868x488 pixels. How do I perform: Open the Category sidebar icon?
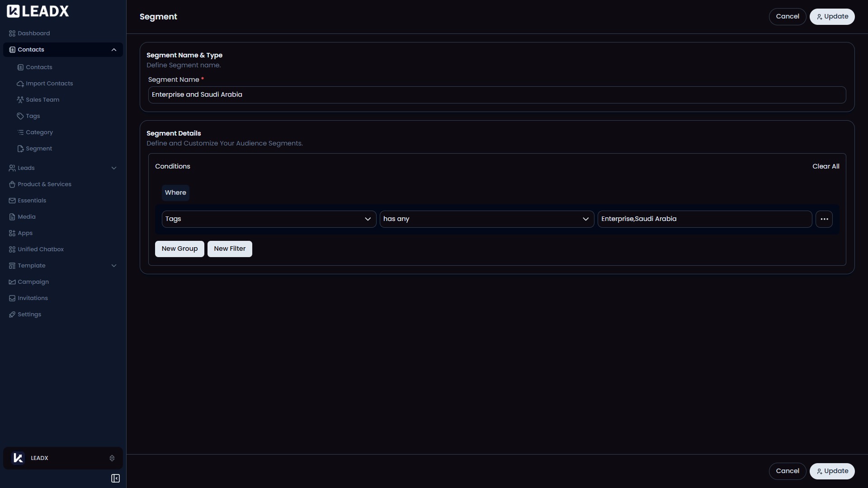click(20, 132)
